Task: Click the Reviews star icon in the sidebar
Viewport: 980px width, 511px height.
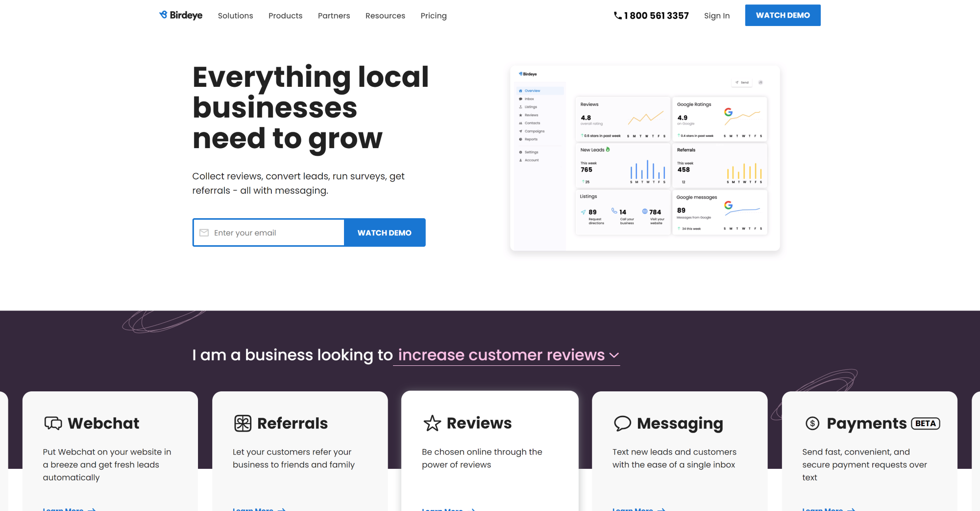Action: (521, 115)
